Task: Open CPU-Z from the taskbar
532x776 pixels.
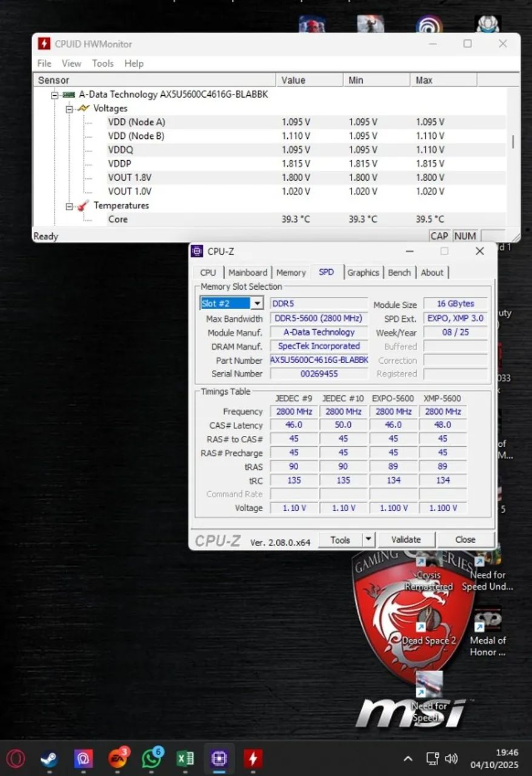Action: tap(219, 758)
